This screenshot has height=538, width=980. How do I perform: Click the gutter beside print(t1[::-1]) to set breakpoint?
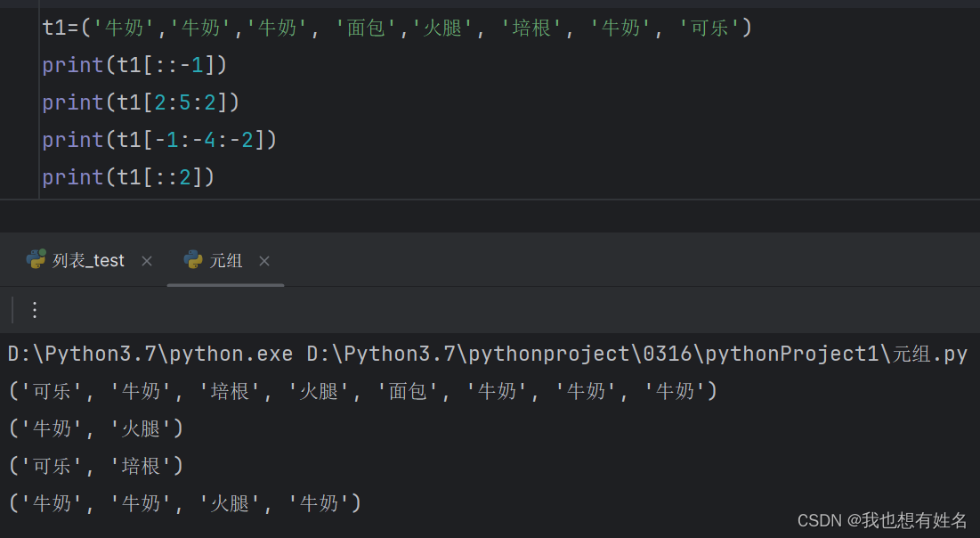18,64
